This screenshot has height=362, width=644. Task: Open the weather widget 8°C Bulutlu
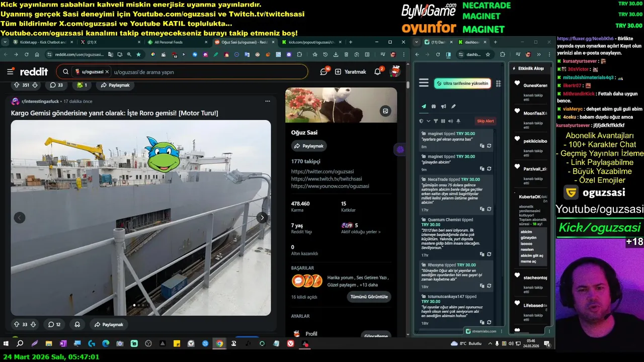(x=466, y=343)
